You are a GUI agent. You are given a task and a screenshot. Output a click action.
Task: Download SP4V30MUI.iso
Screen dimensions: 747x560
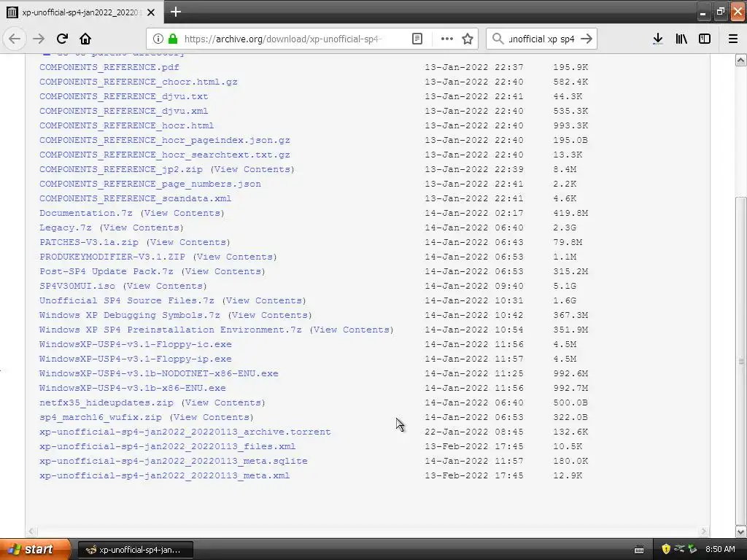77,286
